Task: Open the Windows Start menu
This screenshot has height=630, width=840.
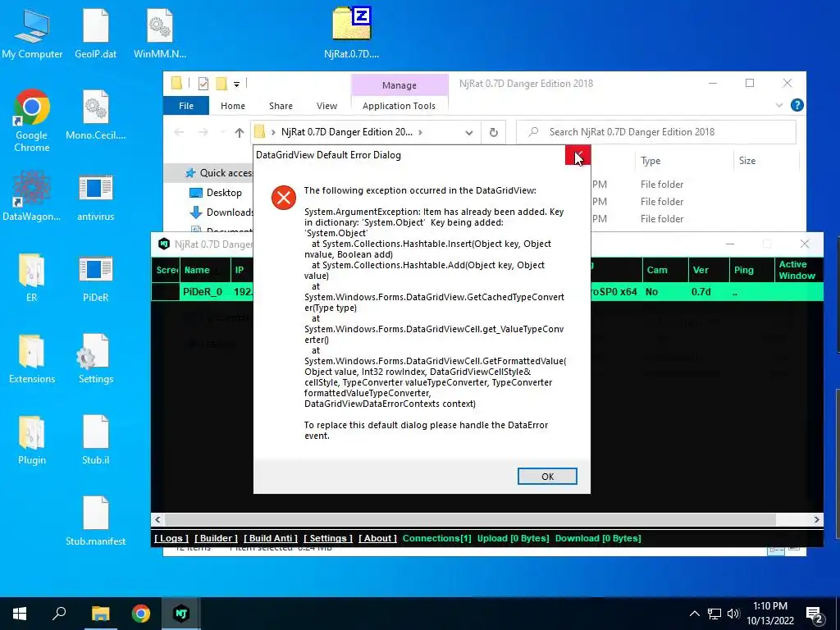Action: [x=20, y=614]
